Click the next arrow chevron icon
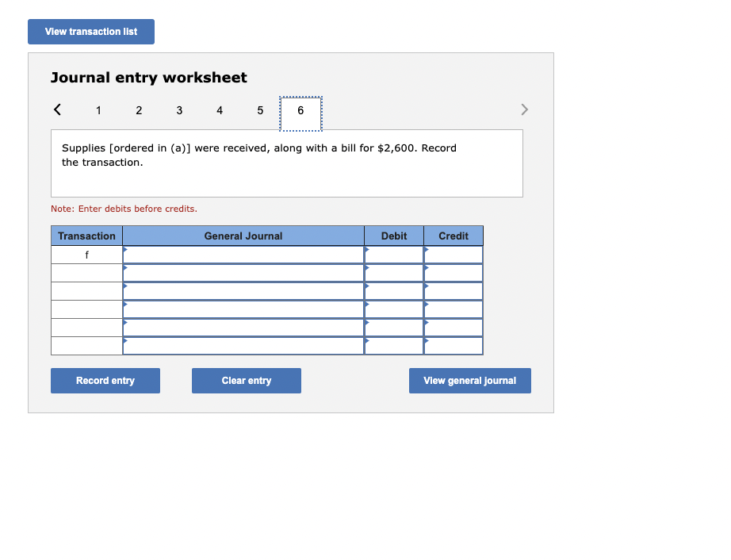The height and width of the screenshot is (560, 731). tap(525, 109)
